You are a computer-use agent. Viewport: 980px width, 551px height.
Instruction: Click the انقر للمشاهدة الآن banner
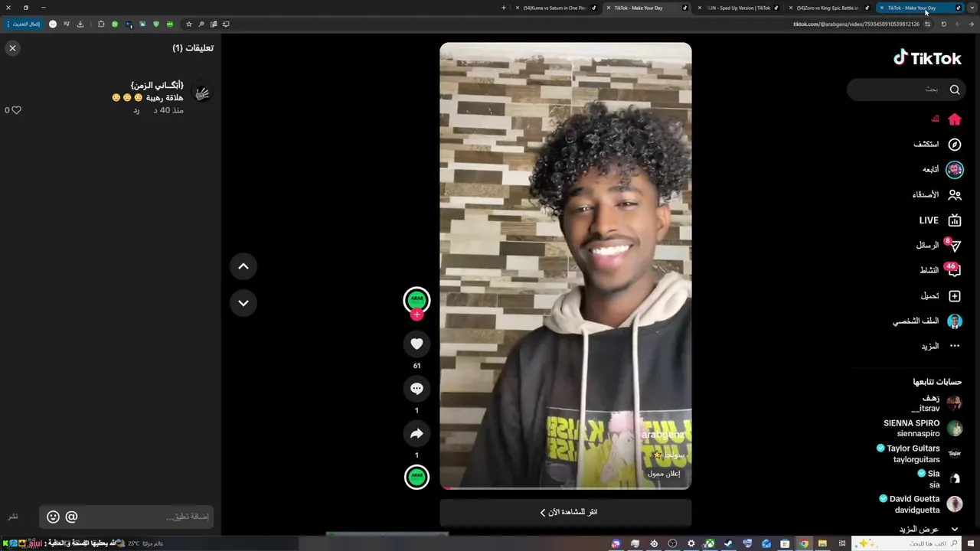pos(566,512)
